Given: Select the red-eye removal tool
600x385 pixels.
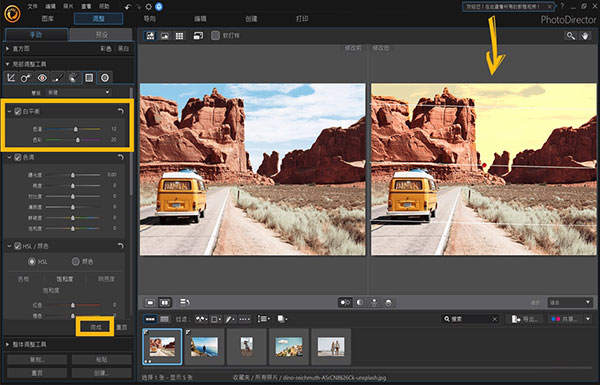Looking at the screenshot, I should pyautogui.click(x=42, y=78).
